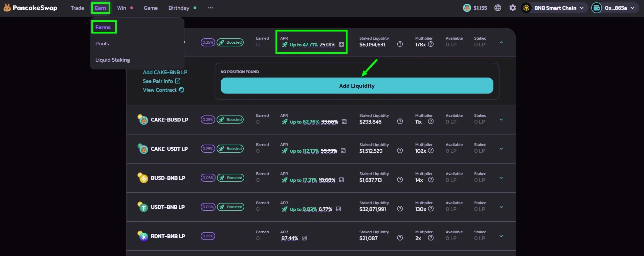Open APR calculator for CAKE-BUSD LP
The width and height of the screenshot is (644, 256).
click(x=344, y=122)
